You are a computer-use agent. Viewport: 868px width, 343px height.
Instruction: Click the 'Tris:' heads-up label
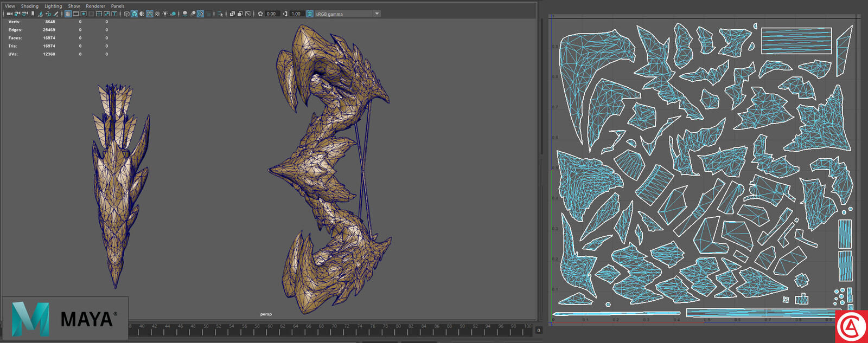[14, 46]
